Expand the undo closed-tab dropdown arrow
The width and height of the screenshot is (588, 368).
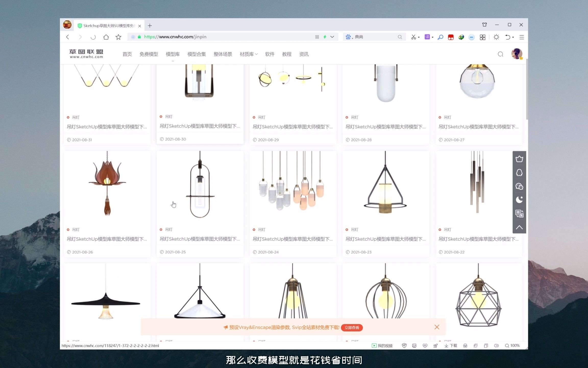[513, 37]
